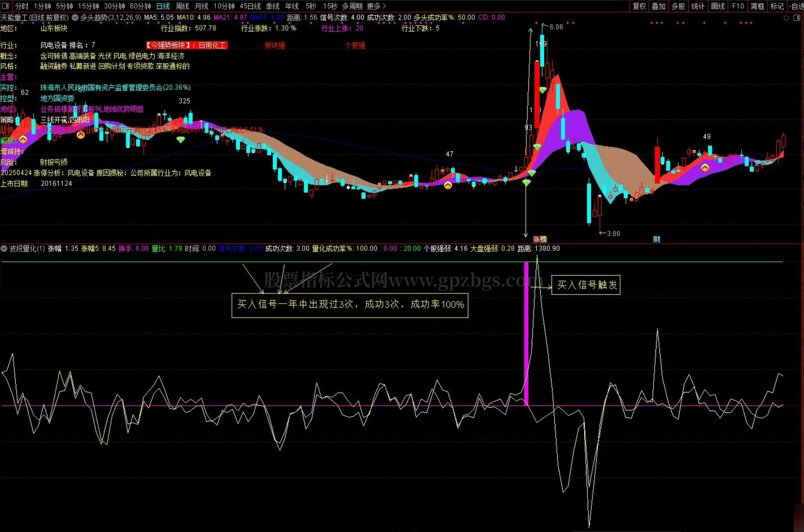Click the 含可转债 高端装备 concepts row text
This screenshot has width=804, height=532.
click(x=112, y=56)
